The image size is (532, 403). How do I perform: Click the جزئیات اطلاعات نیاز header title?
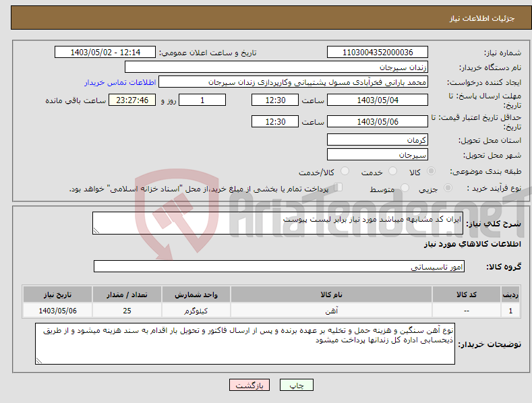pyautogui.click(x=482, y=18)
